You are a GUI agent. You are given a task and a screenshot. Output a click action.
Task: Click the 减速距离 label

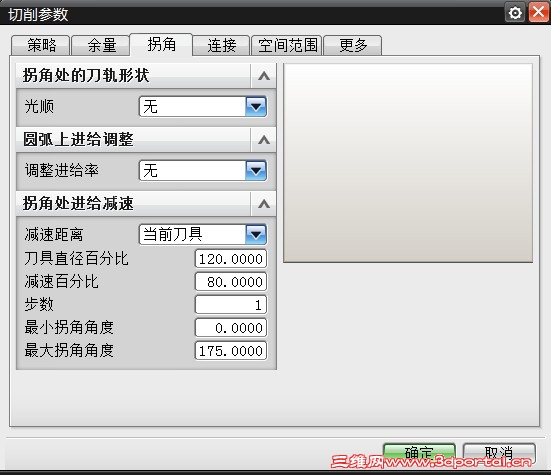point(54,235)
